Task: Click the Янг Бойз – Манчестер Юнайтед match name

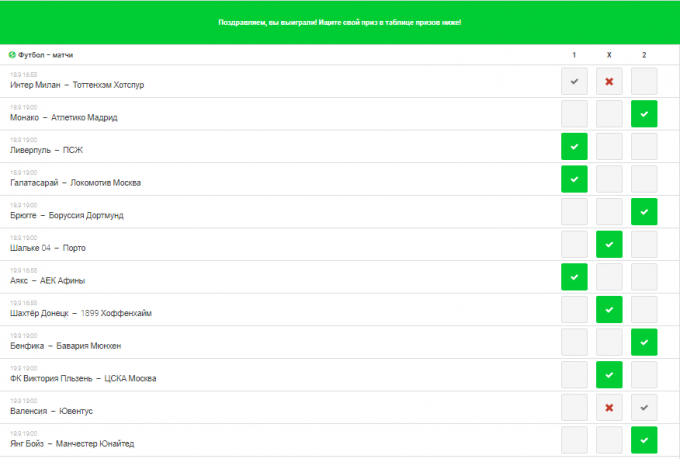Action: [x=72, y=444]
